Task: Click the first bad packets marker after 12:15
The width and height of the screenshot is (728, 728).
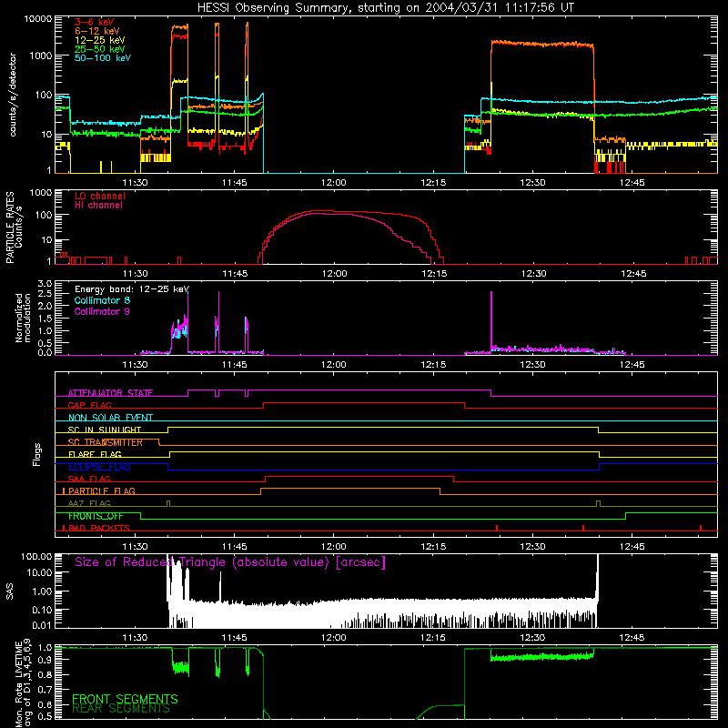Action: coord(497,528)
